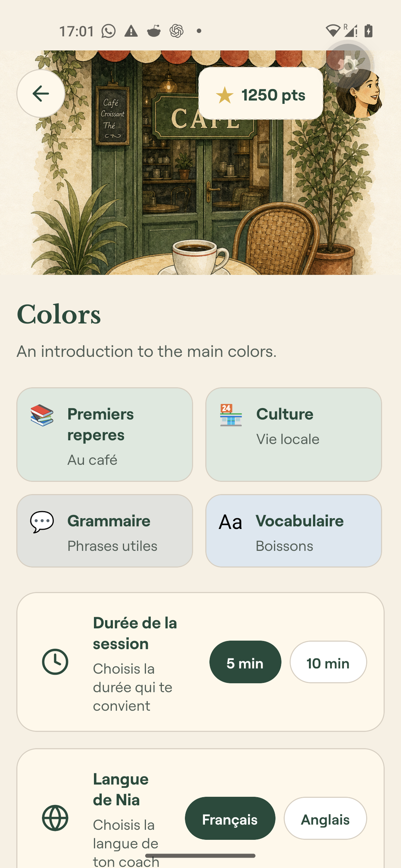Tap the globe language icon
Viewport: 401px width, 868px height.
(x=55, y=818)
